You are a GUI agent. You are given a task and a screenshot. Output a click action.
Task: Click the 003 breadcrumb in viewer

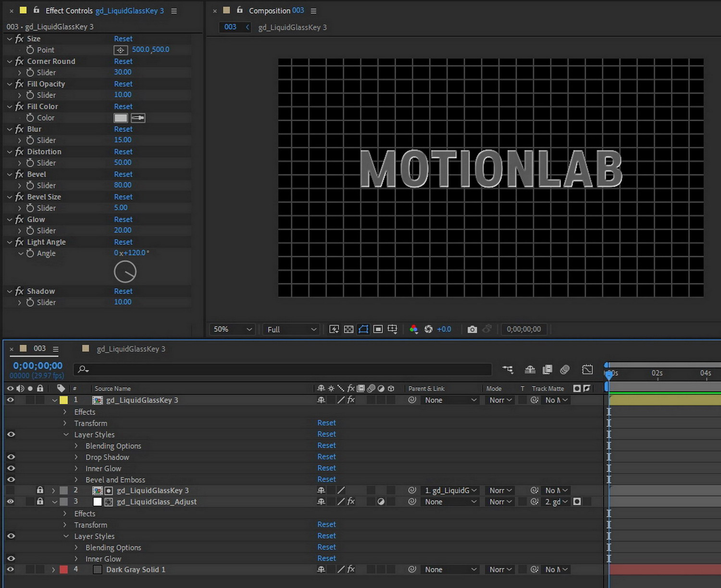click(230, 27)
